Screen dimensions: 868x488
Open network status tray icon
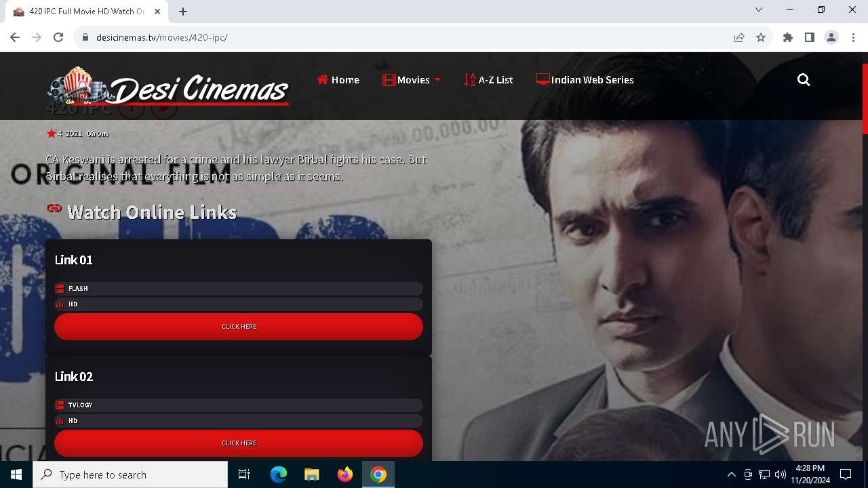pos(764,474)
